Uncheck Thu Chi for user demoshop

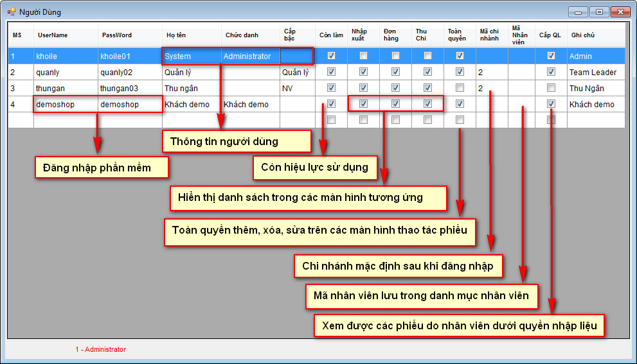[x=427, y=104]
